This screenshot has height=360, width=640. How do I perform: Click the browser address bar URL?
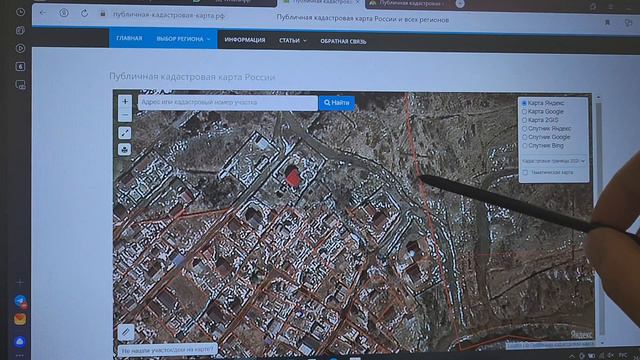tap(169, 15)
